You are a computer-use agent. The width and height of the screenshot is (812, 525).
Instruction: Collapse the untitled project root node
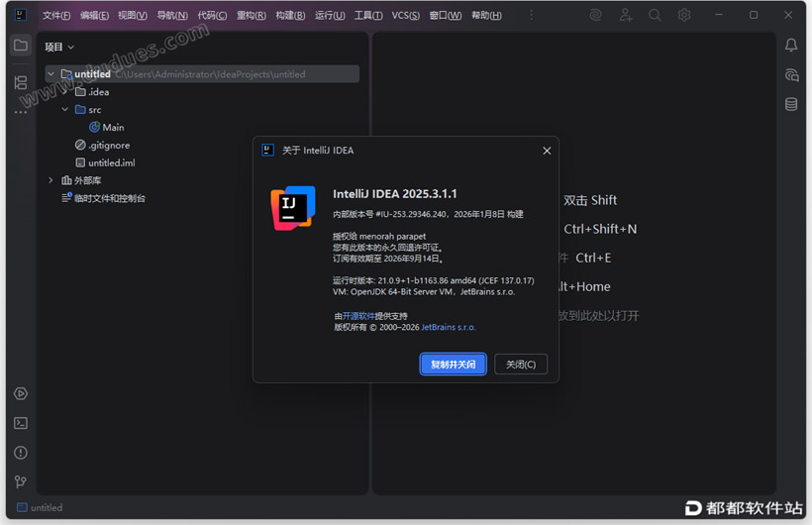pyautogui.click(x=51, y=74)
